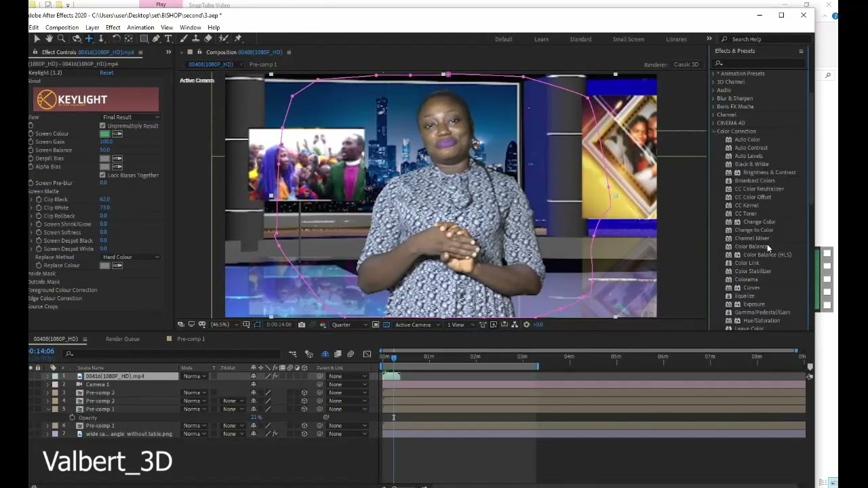Select the Zoom magnifier tool
This screenshot has width=868, height=488.
[61, 39]
